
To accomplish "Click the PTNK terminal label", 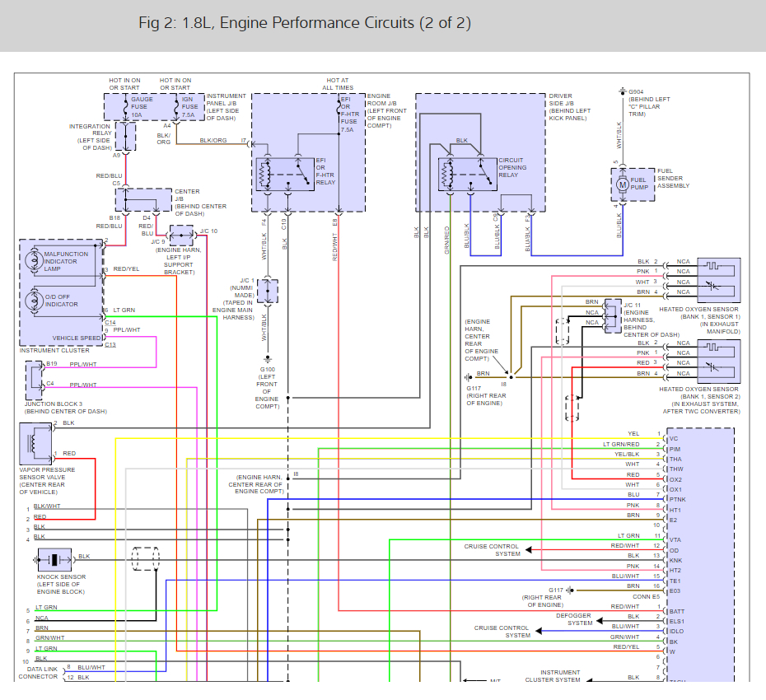I will [x=678, y=499].
